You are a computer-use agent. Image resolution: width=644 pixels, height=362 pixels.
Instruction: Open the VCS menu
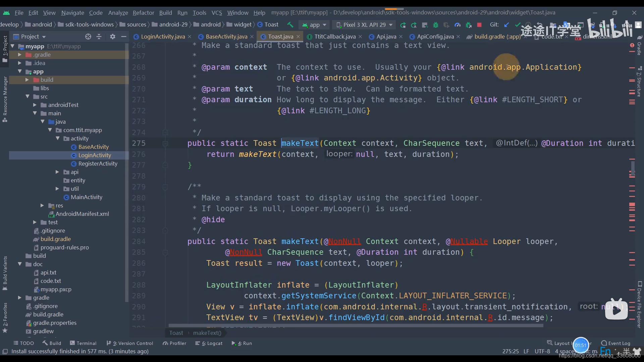click(217, 13)
